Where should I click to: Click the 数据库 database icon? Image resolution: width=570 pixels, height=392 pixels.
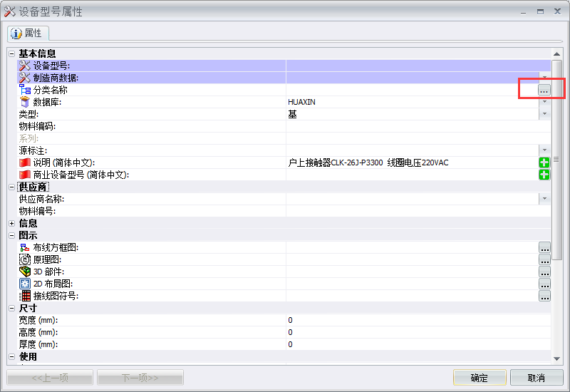(25, 102)
